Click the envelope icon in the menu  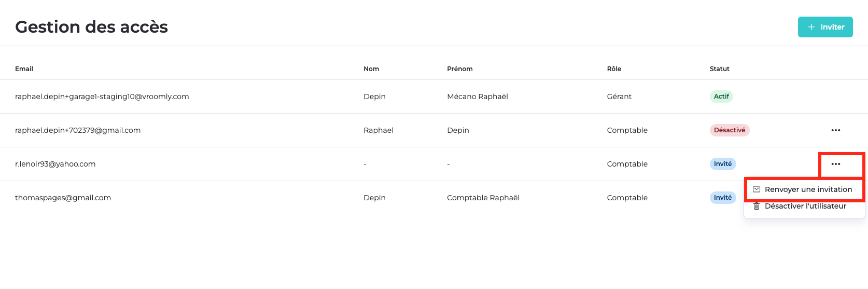[x=757, y=189]
